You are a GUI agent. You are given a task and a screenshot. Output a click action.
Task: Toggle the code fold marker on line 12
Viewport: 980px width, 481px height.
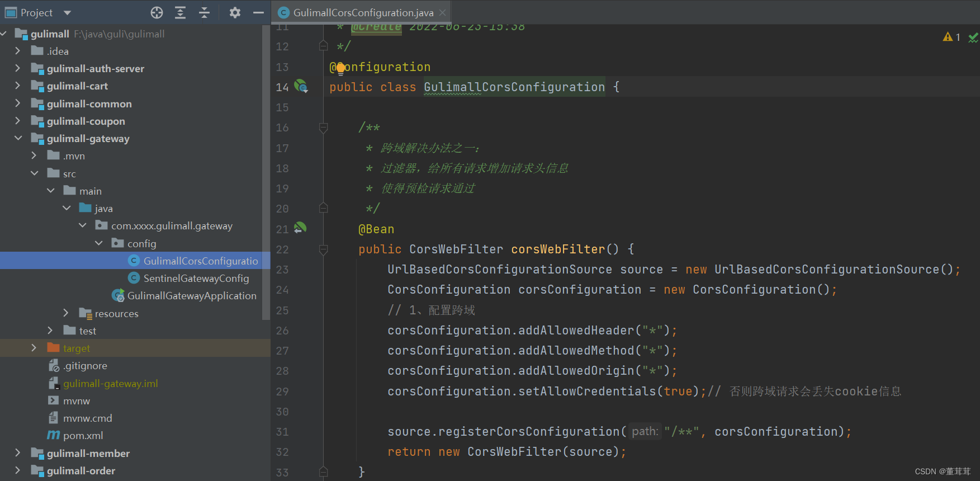pos(323,46)
